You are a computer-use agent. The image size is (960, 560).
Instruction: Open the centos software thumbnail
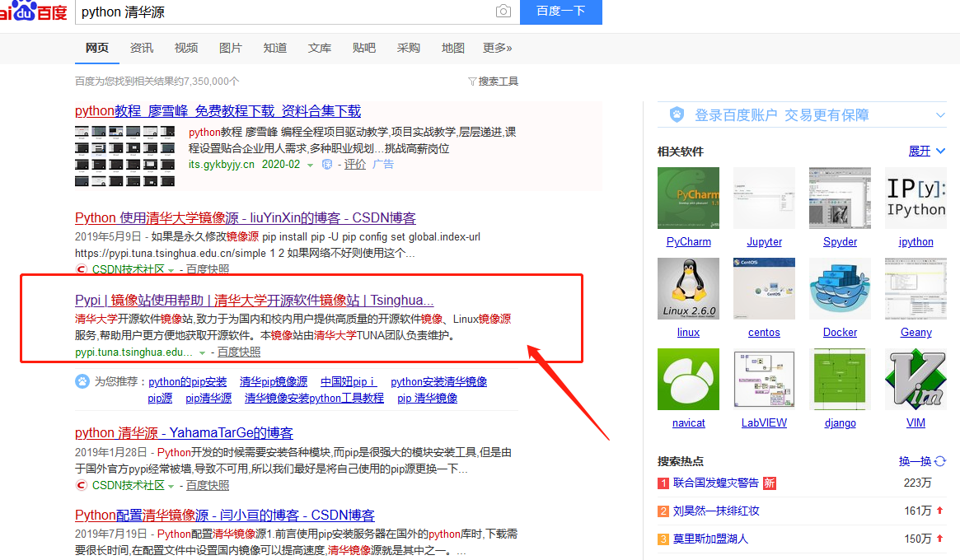764,288
